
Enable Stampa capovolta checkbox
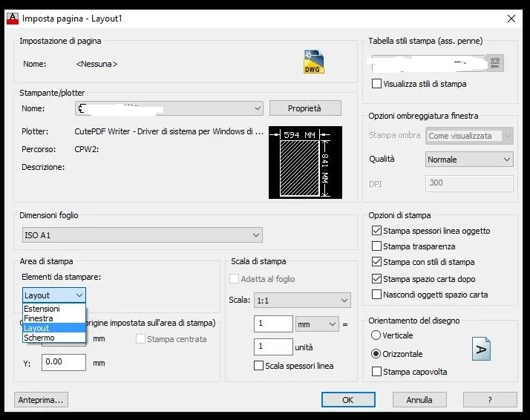point(376,371)
